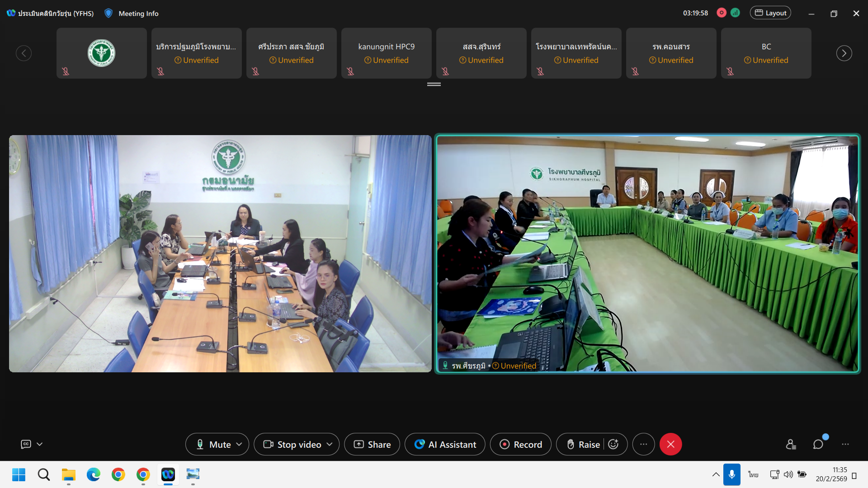Open the Layout menu
The height and width of the screenshot is (488, 868).
point(770,13)
